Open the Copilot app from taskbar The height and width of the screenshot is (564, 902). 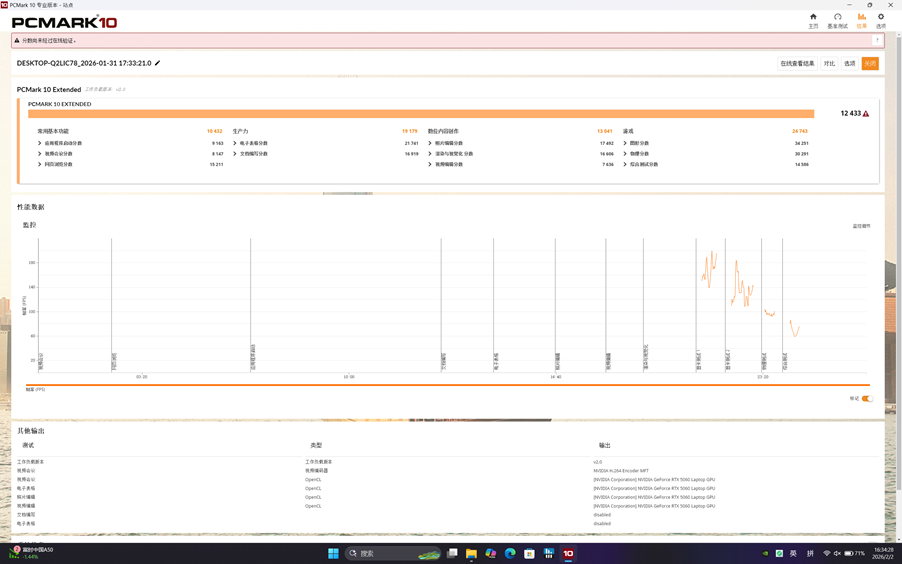point(491,553)
